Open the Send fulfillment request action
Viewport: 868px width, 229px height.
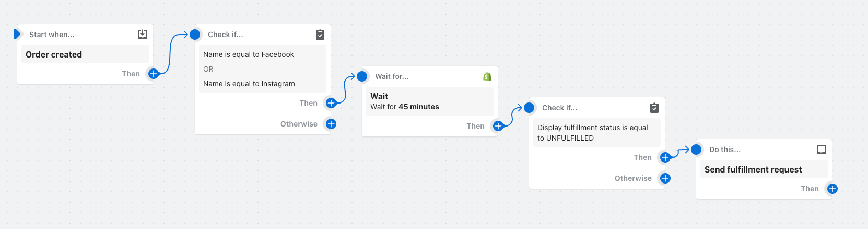(x=764, y=169)
